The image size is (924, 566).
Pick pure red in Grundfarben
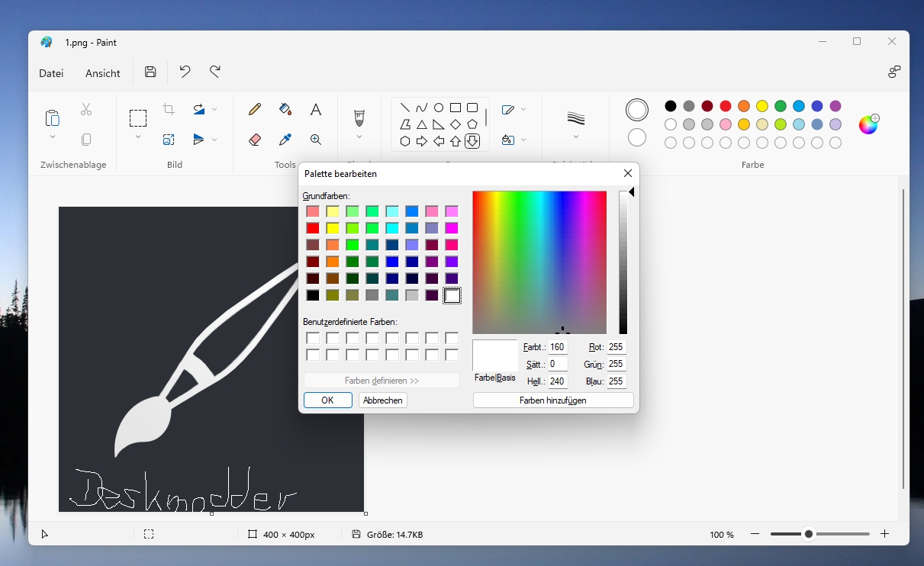(x=313, y=228)
